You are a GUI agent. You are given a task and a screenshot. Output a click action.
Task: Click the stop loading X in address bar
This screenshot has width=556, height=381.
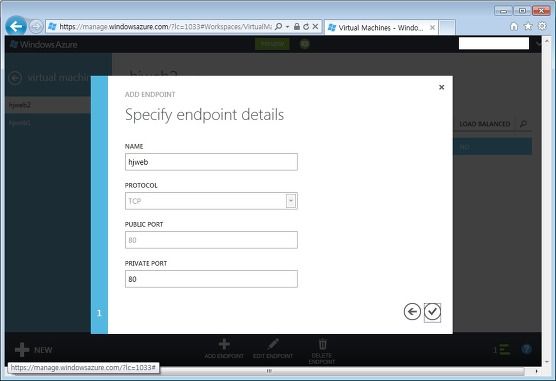coord(315,27)
